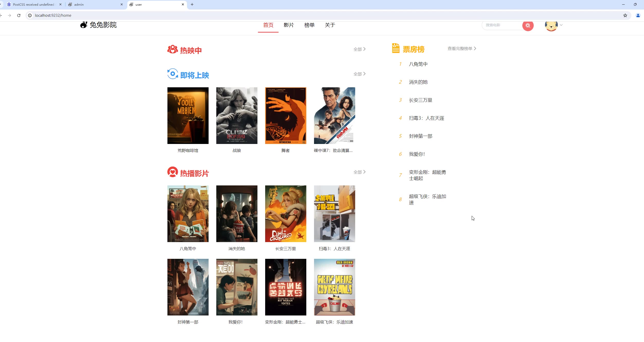The height and width of the screenshot is (342, 644).
Task: Expand the dropdown arrow beside the avatar
Action: point(561,25)
